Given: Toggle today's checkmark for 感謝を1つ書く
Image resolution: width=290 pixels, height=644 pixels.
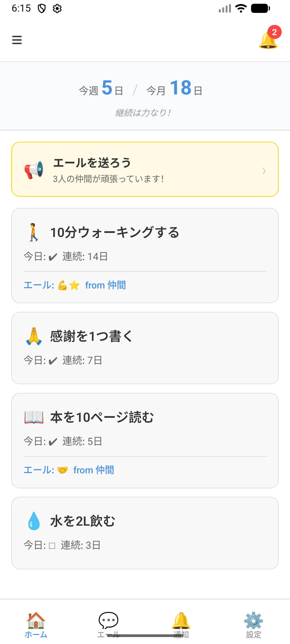Looking at the screenshot, I should click(x=53, y=361).
